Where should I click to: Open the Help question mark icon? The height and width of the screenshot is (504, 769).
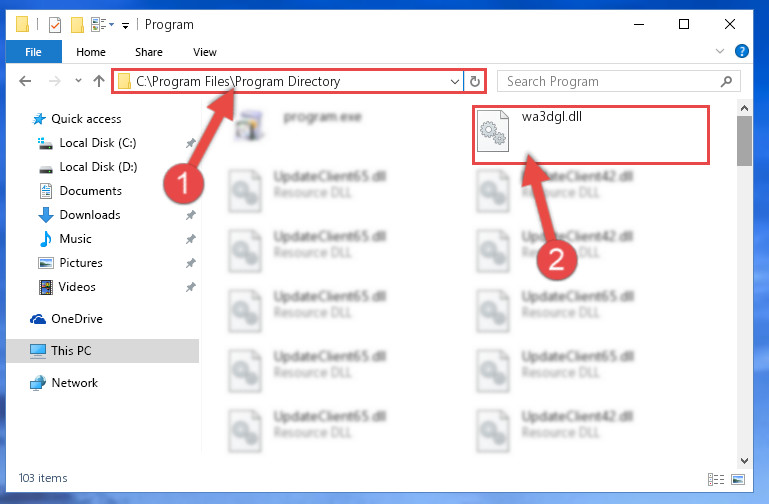coord(742,51)
